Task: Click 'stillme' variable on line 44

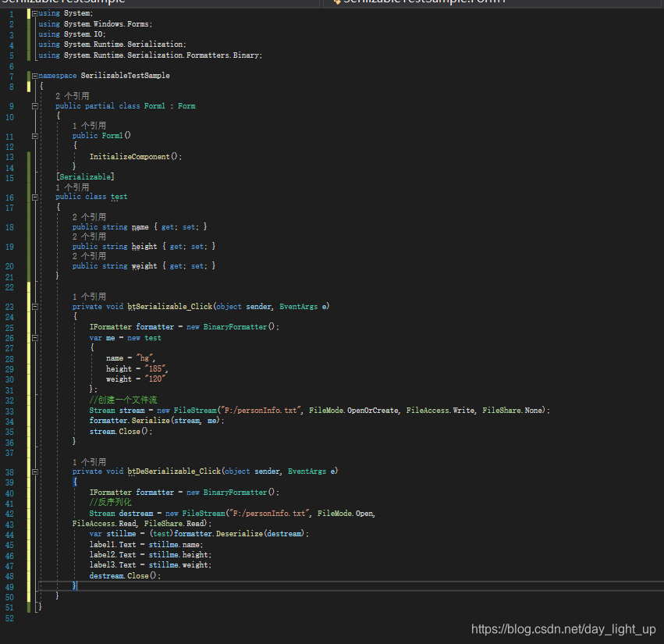Action: point(121,534)
